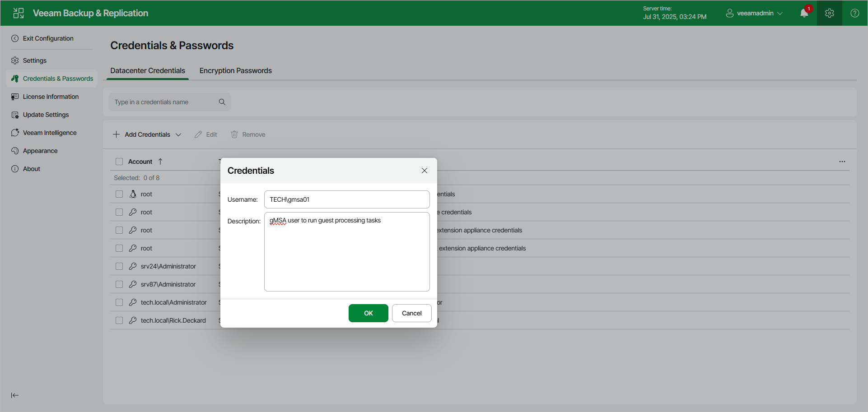The height and width of the screenshot is (412, 868).
Task: Click Exit Configuration link
Action: pyautogui.click(x=48, y=38)
